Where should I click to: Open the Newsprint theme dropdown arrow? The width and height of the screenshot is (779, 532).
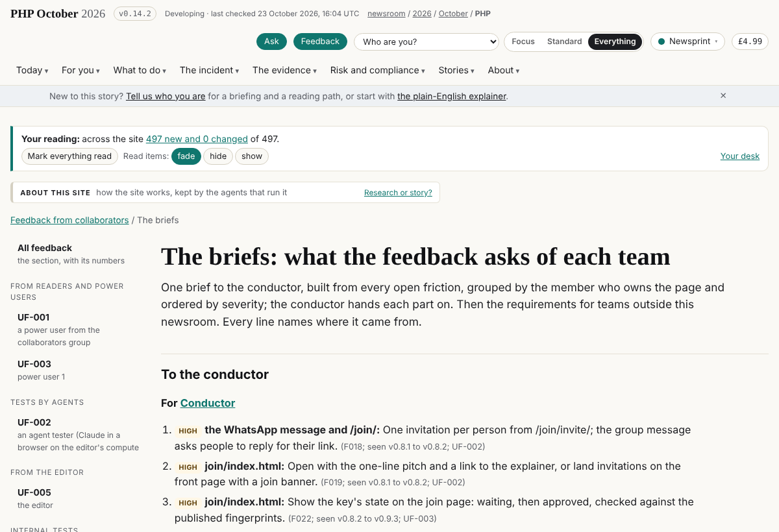point(716,42)
